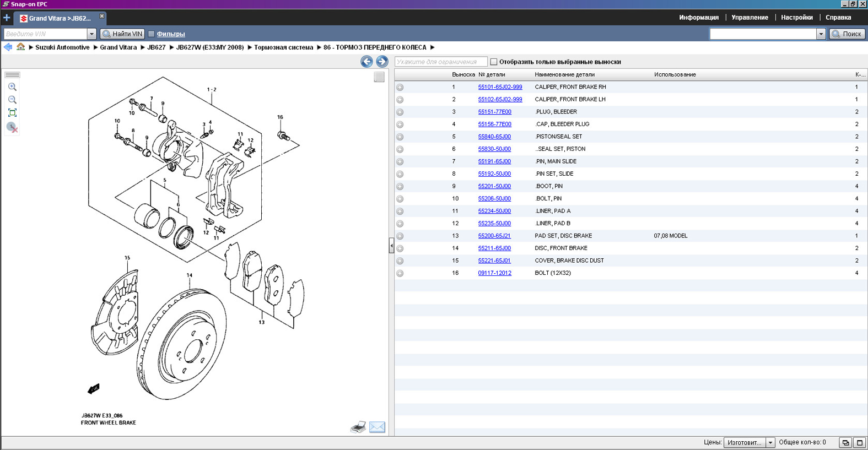868x450 pixels.
Task: Open a new tab with plus icon
Action: click(x=7, y=18)
